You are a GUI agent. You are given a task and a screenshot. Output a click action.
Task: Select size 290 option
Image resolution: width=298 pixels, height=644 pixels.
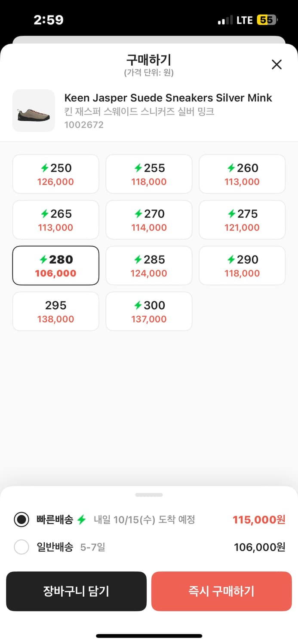242,266
